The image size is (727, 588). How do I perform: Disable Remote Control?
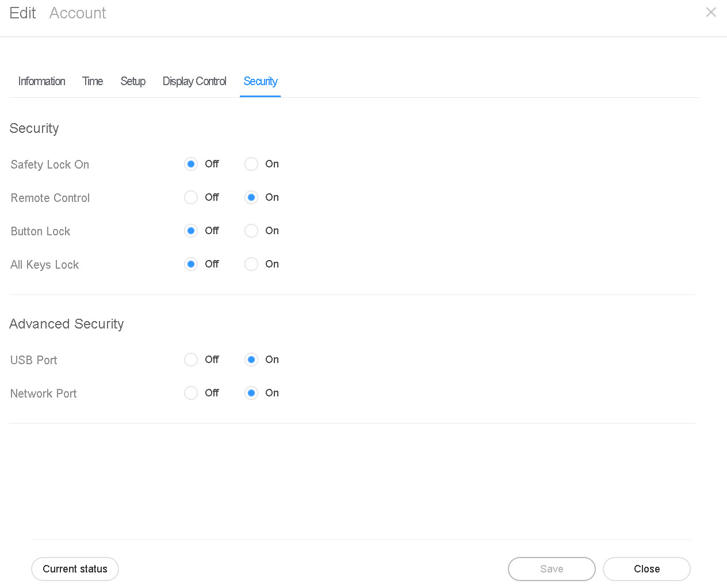190,197
